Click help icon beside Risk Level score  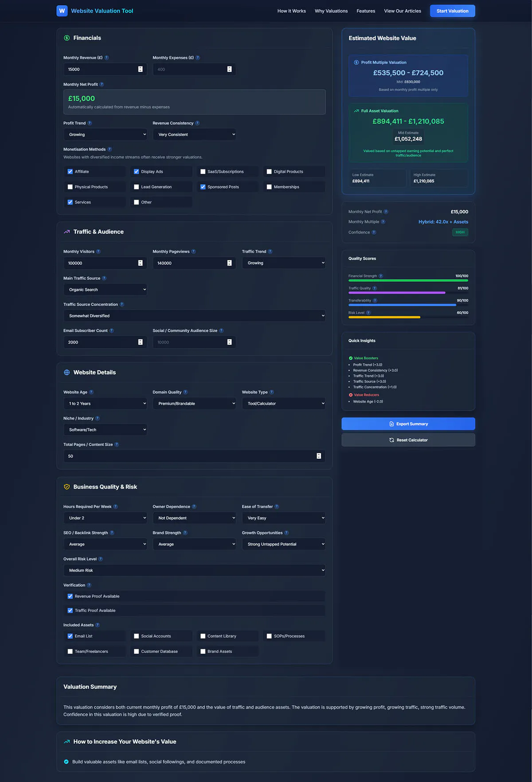point(368,313)
